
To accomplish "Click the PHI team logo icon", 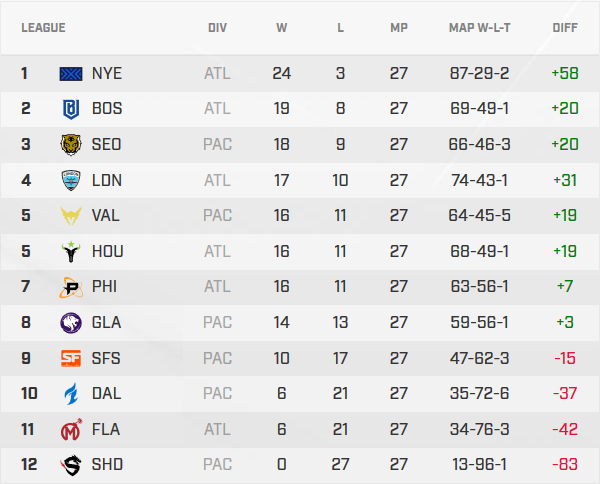I will (72, 287).
